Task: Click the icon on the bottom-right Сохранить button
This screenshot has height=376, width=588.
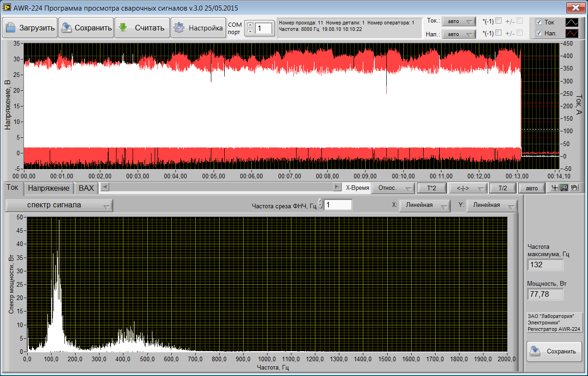Action: (535, 351)
